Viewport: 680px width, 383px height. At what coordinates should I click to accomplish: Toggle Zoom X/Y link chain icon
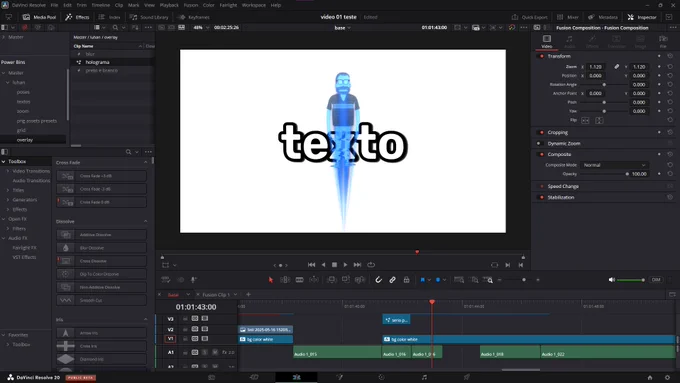point(616,67)
